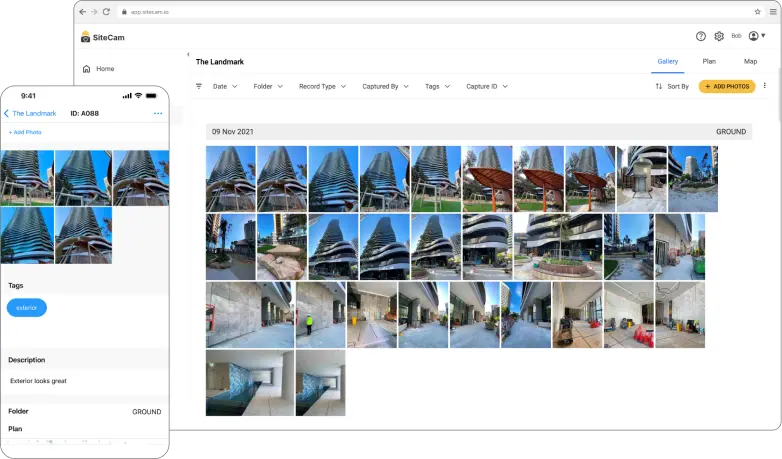Click the GROUND label in gallery header

tap(731, 132)
